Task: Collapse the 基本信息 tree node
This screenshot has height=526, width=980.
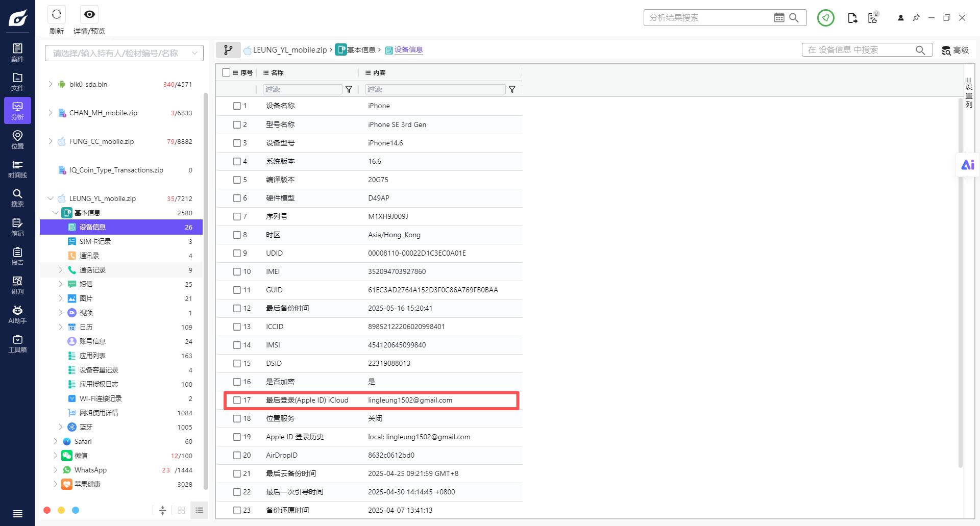Action: pyautogui.click(x=56, y=213)
